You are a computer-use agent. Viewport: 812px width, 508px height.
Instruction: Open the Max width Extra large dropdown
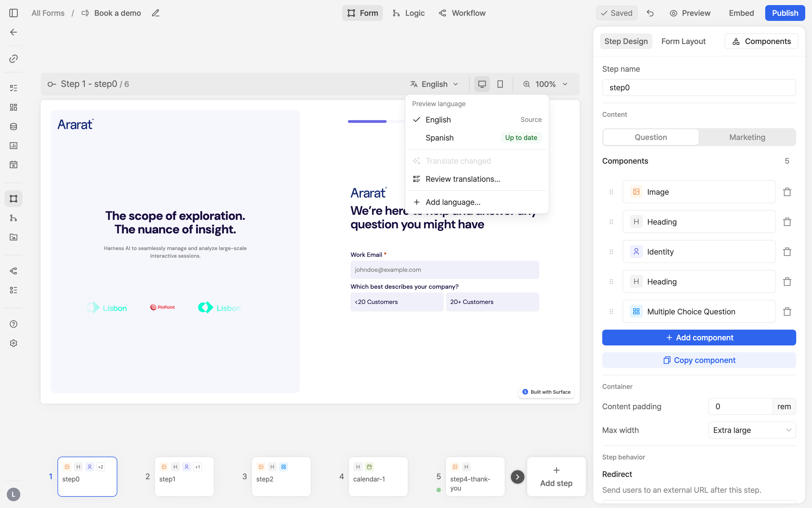[752, 430]
